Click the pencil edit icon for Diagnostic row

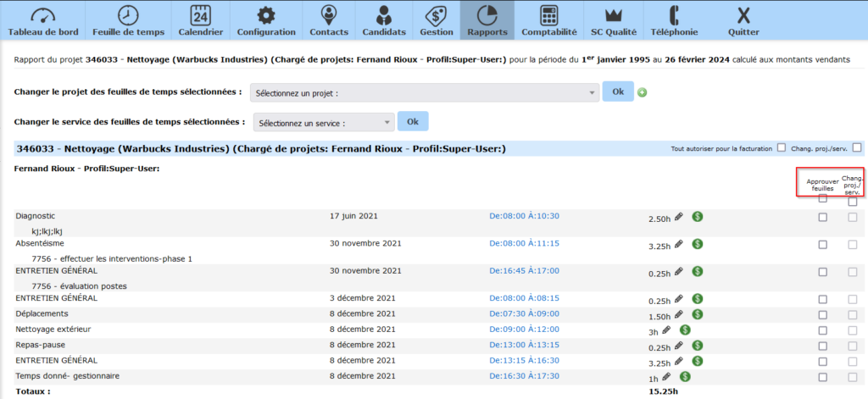coord(679,218)
